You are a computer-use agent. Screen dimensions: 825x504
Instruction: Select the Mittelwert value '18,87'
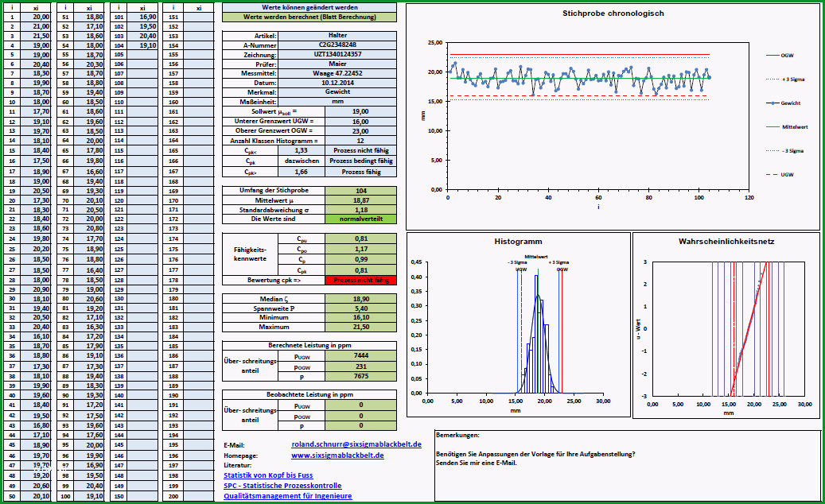(361, 200)
